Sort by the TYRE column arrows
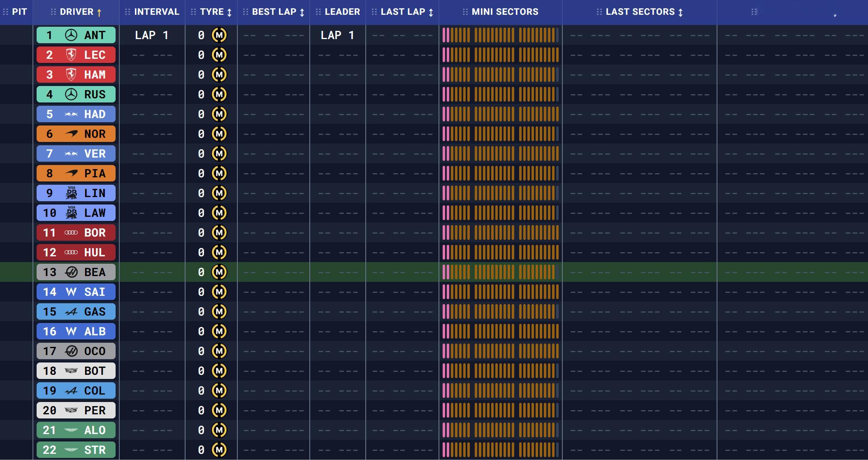Screen dimensions: 868x460 coord(229,12)
